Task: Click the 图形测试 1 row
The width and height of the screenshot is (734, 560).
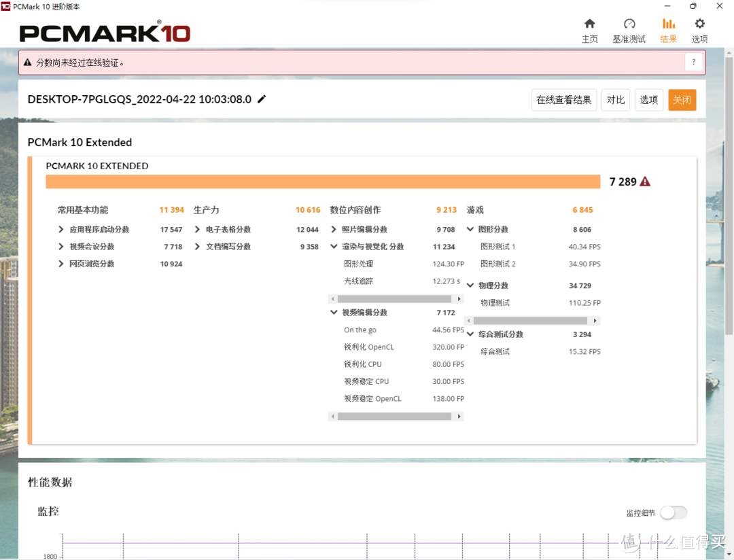Action: click(540, 246)
